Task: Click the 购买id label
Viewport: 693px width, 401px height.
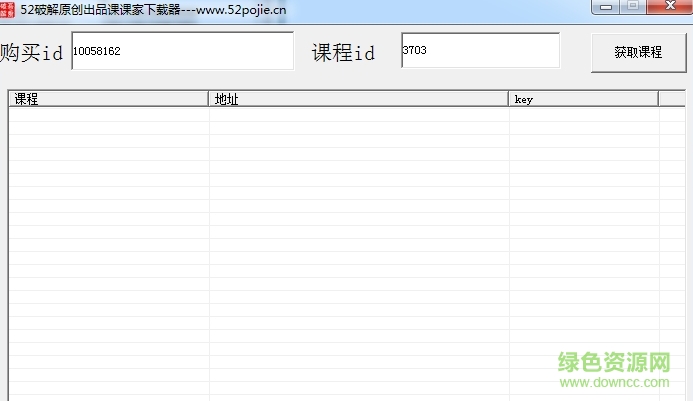Action: pos(31,53)
